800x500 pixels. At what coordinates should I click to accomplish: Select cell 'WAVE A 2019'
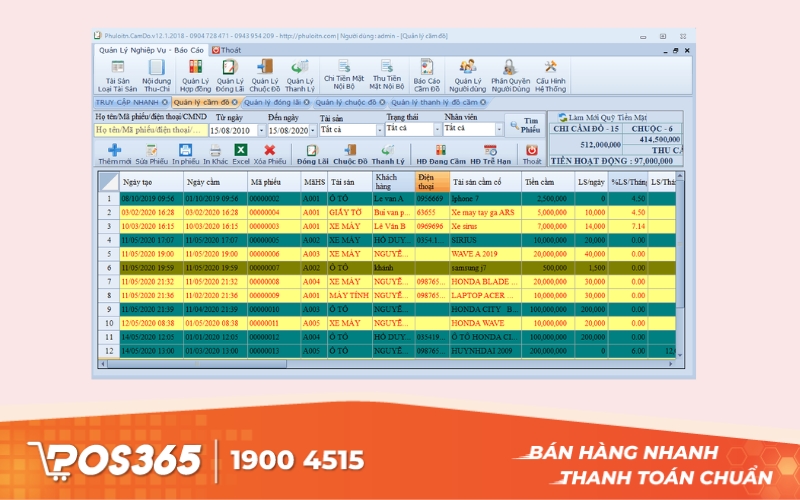(485, 254)
